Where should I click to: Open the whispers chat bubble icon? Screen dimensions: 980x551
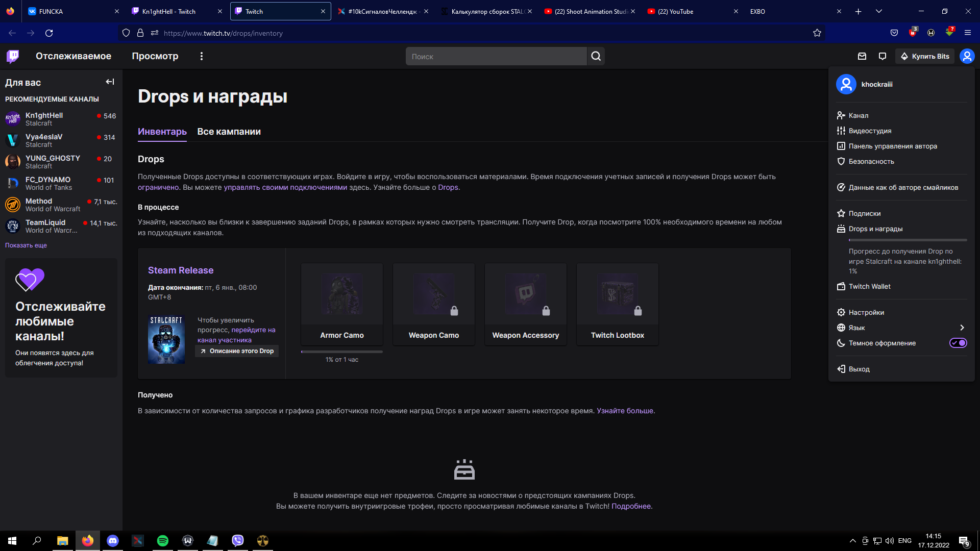tap(883, 56)
